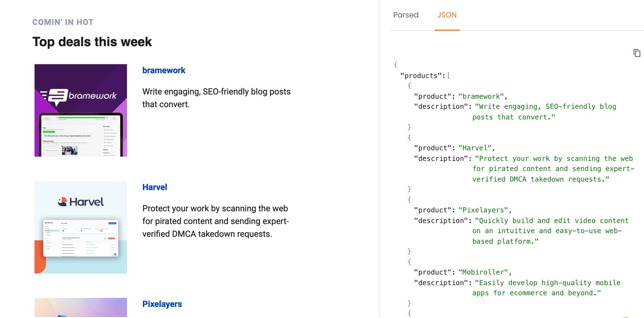The image size is (644, 318).
Task: Open the bramework deal link
Action: click(164, 70)
